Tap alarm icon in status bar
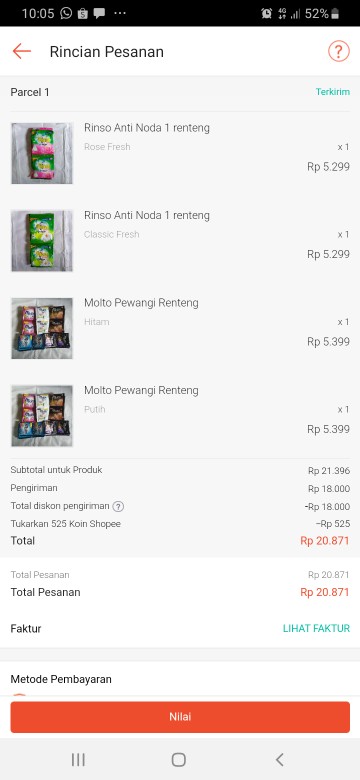 point(267,13)
